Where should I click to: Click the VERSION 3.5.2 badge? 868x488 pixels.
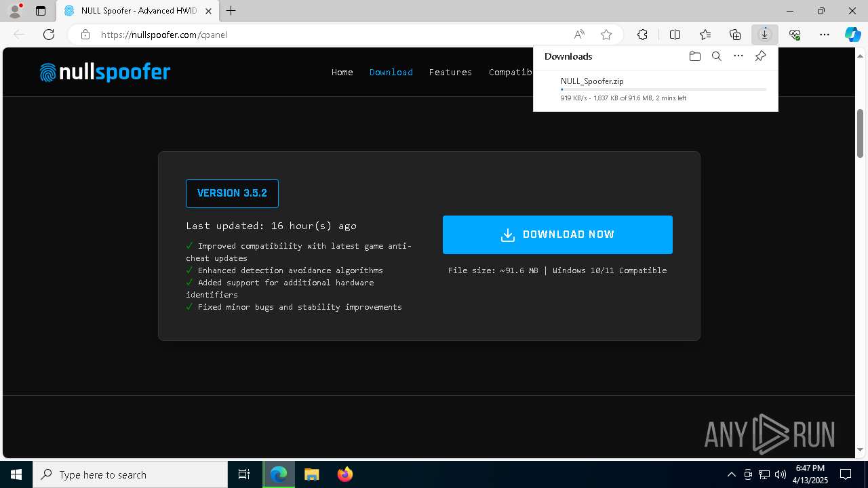click(232, 193)
